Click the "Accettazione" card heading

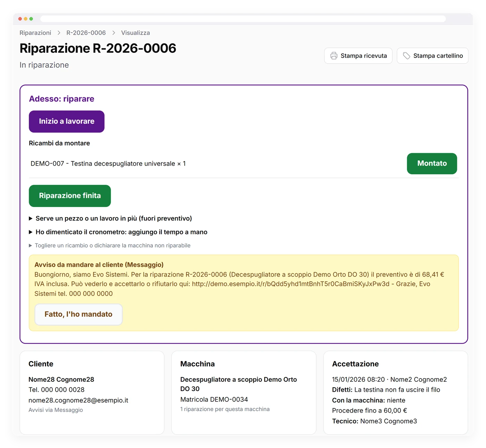click(355, 364)
